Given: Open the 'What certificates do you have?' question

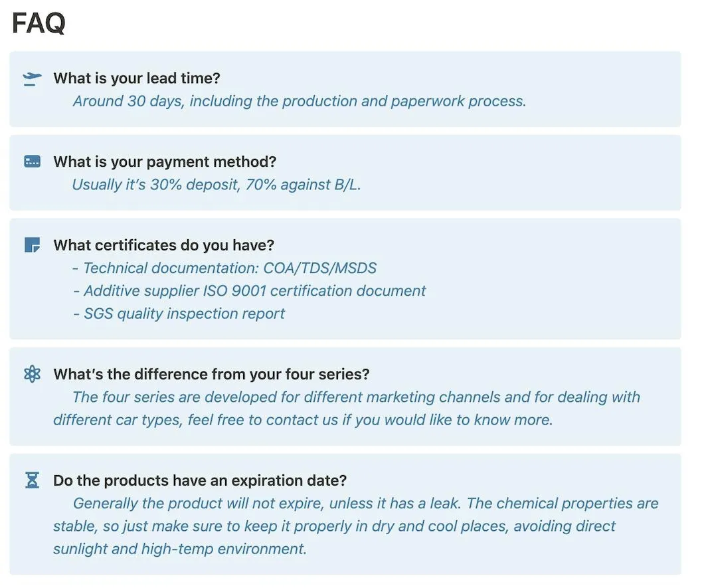Looking at the screenshot, I should 163,245.
